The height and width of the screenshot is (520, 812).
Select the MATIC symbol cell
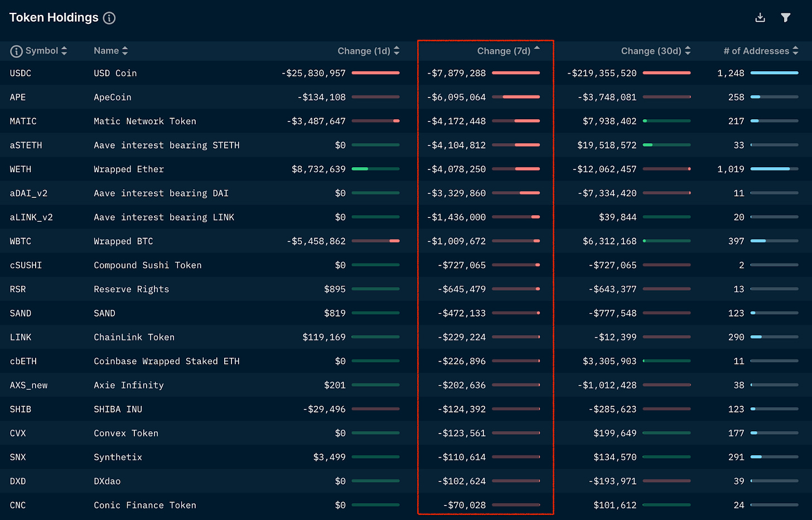[23, 121]
